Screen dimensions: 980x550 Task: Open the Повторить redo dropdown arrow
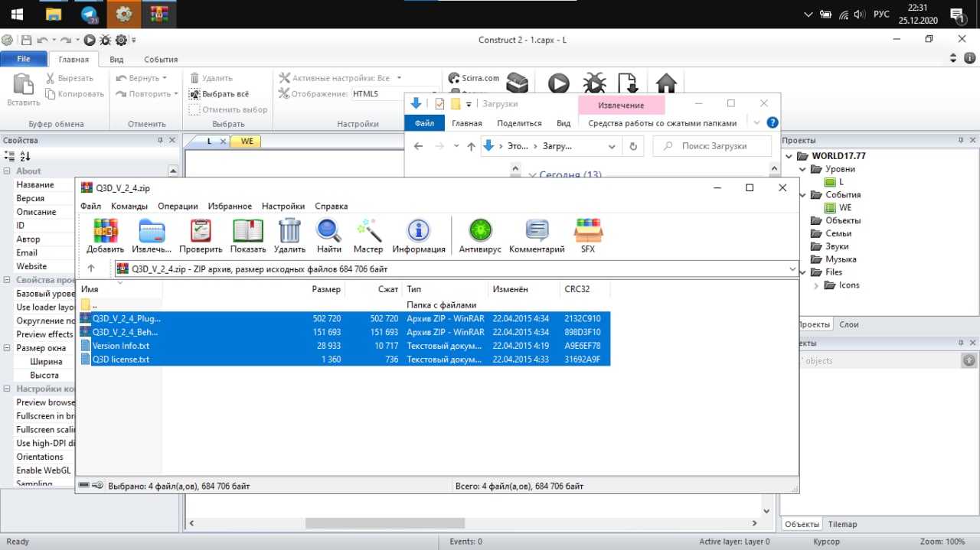[x=175, y=94]
